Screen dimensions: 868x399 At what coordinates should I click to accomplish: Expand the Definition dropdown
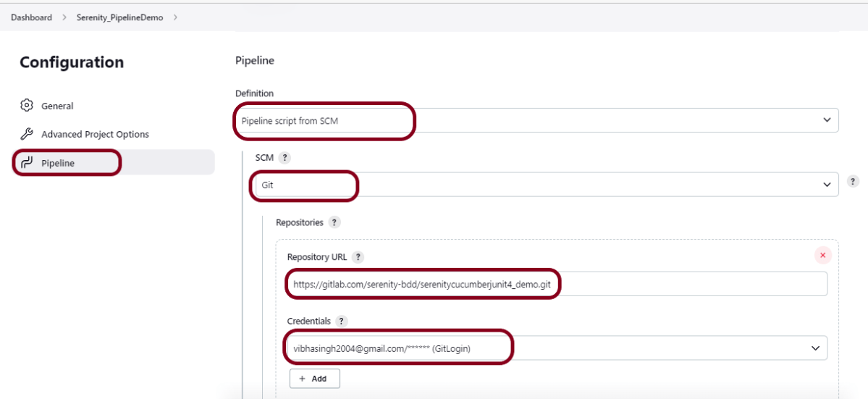click(827, 120)
